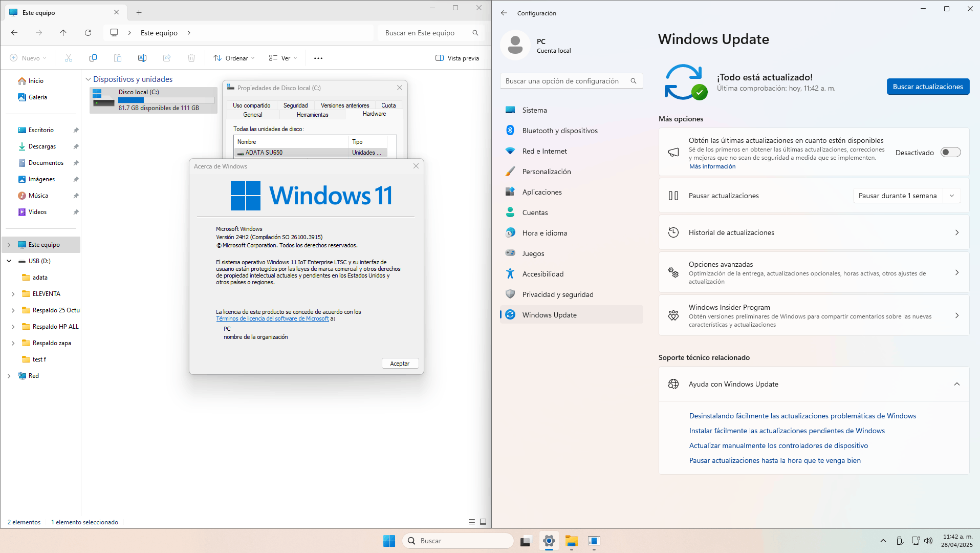
Task: Open a new Explorer tab with the plus icon
Action: [139, 12]
